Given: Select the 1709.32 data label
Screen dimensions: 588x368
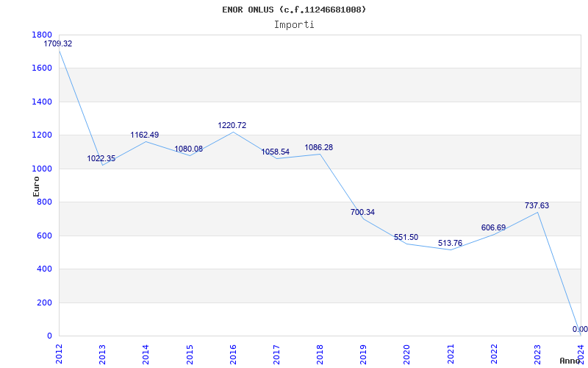Looking at the screenshot, I should coord(58,43).
